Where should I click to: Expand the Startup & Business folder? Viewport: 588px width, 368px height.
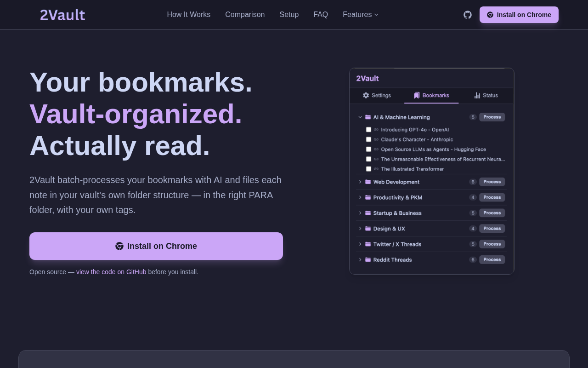click(x=360, y=213)
